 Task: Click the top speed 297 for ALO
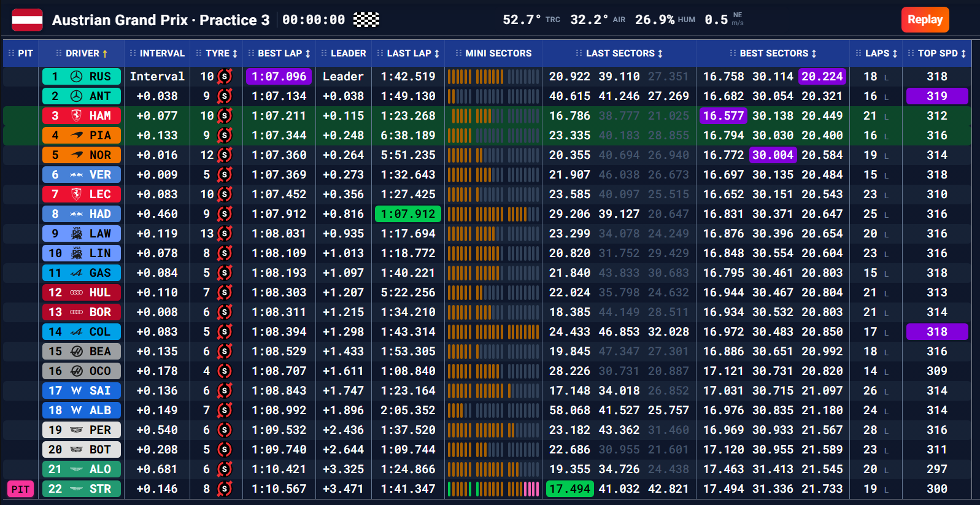click(x=937, y=469)
